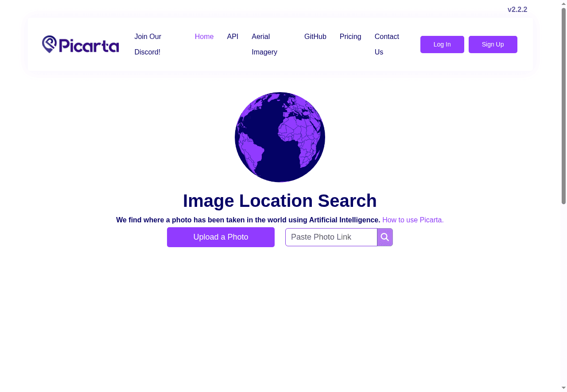Focus the Paste Photo Link field
This screenshot has height=392, width=567.
pos(331,237)
